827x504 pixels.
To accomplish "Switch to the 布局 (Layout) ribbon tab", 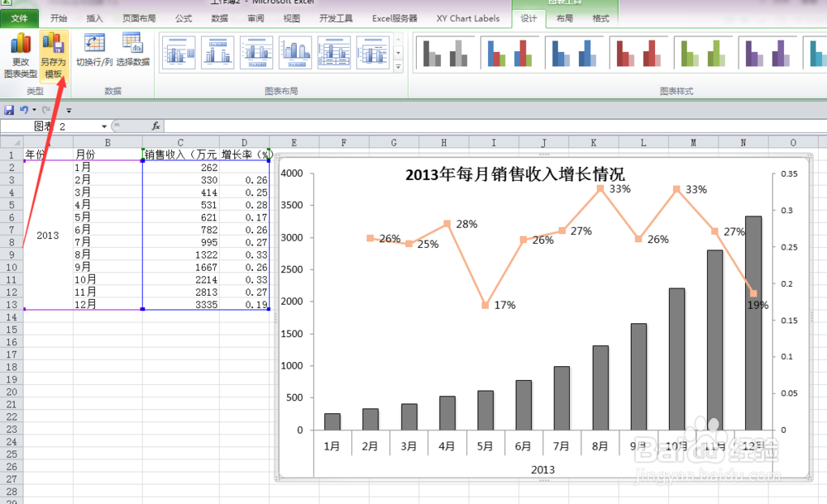I will coord(563,18).
